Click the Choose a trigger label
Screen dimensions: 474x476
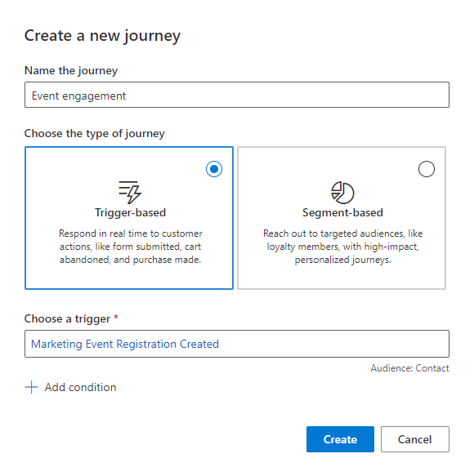click(67, 318)
